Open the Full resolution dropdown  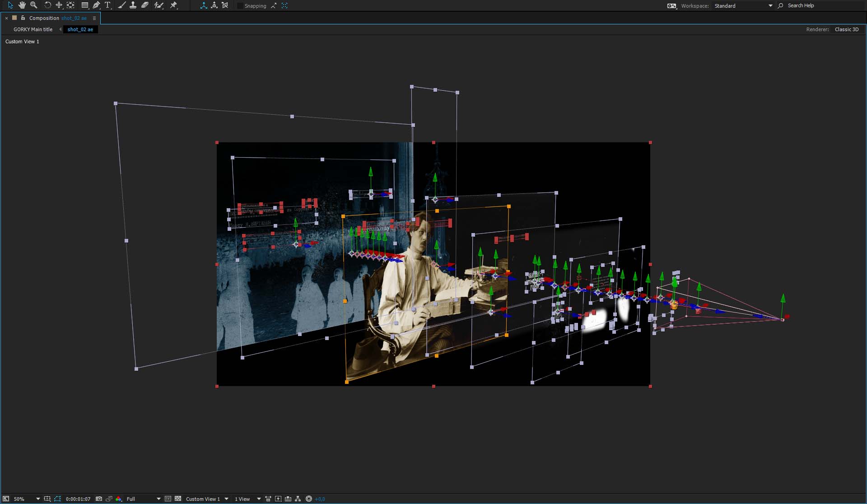pyautogui.click(x=144, y=499)
